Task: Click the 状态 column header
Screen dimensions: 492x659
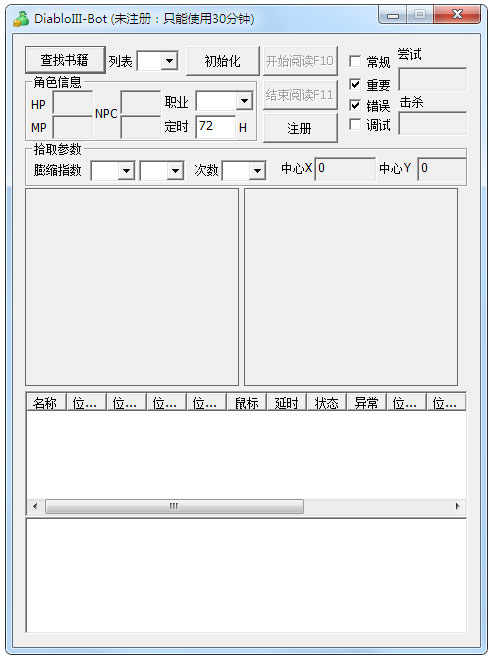Action: tap(326, 403)
